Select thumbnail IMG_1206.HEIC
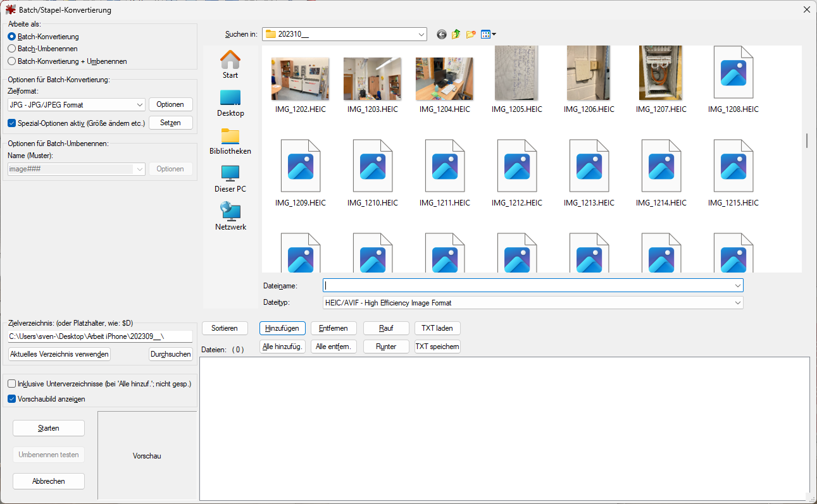817x504 pixels. coord(589,73)
